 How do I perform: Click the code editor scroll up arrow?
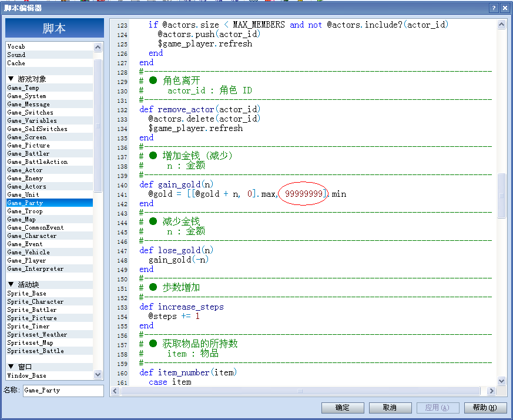click(501, 24)
